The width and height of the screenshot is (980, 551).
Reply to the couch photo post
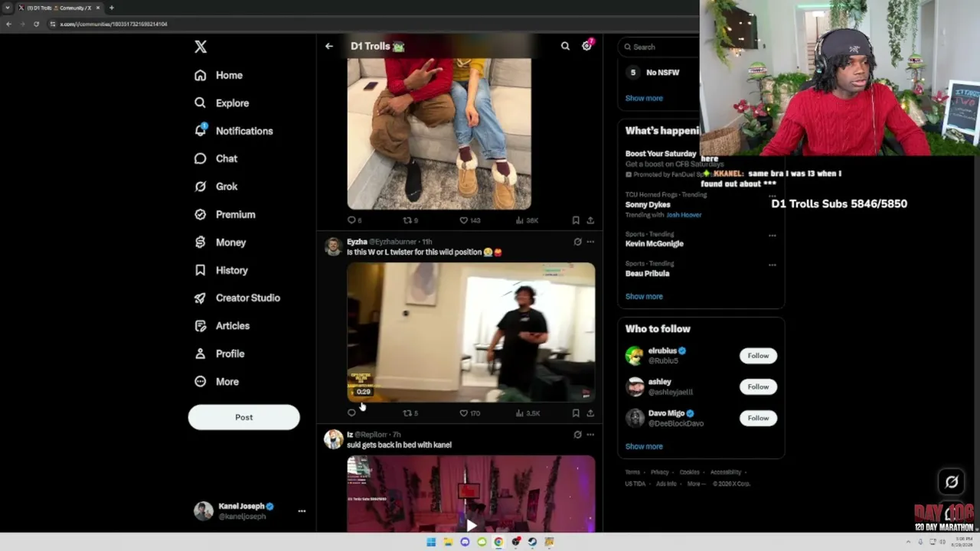[353, 220]
